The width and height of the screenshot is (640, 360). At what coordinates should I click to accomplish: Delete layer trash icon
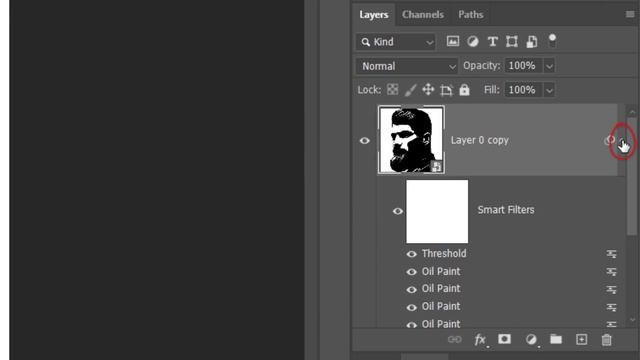pos(607,340)
